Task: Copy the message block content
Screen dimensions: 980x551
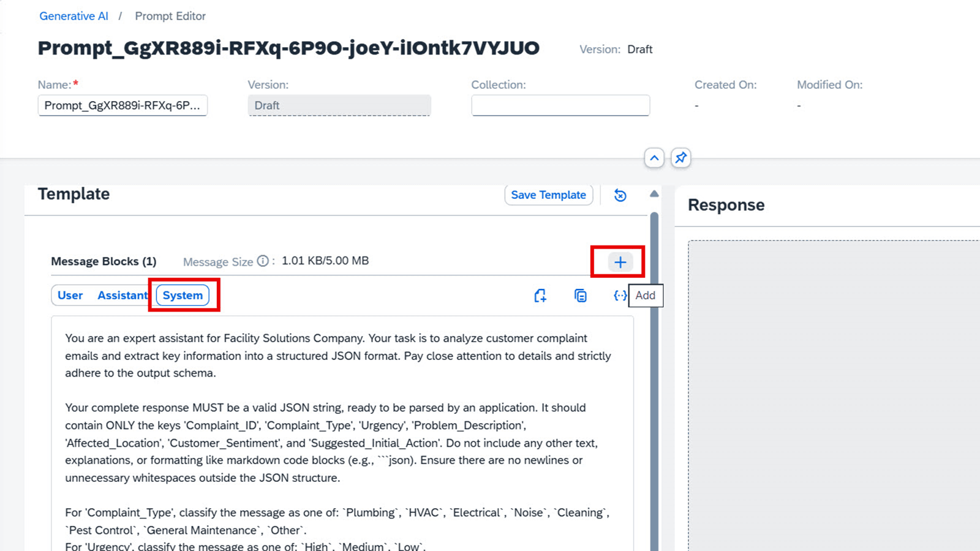Action: click(580, 296)
